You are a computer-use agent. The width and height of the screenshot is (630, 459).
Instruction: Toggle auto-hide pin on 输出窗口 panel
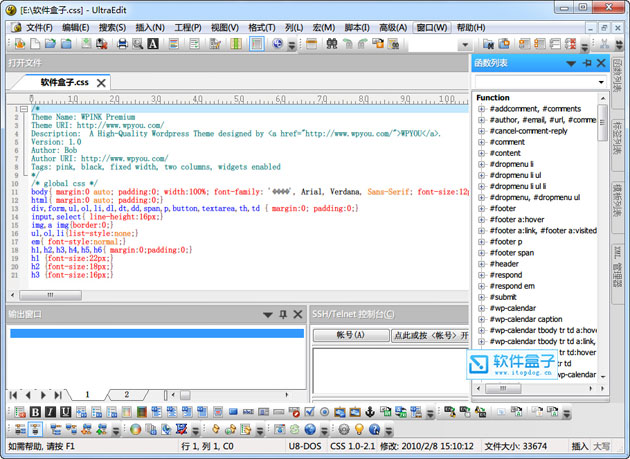283,314
